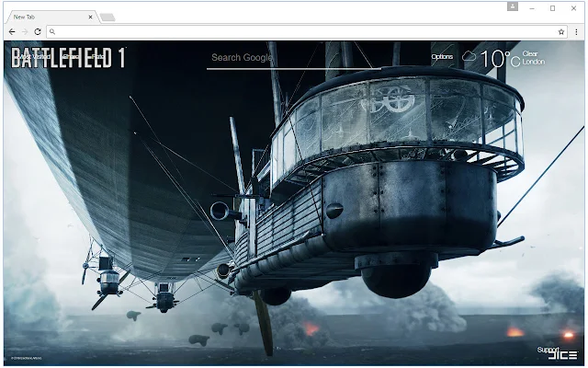Open the Most Visited link

point(34,57)
